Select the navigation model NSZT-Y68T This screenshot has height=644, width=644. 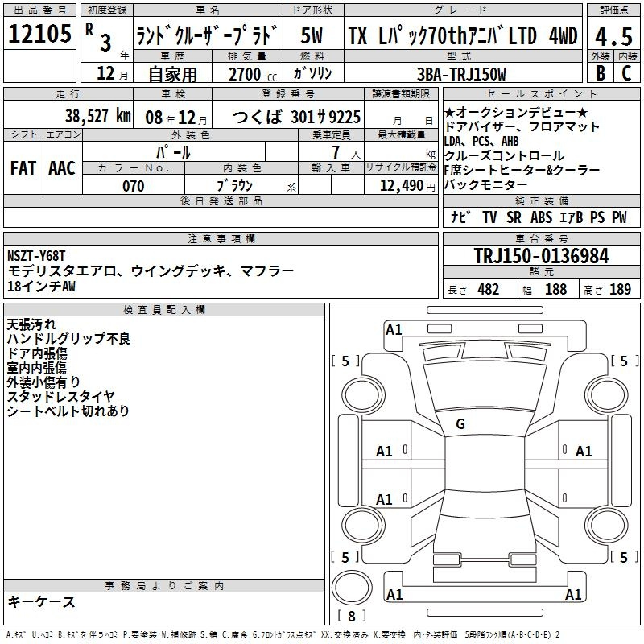(x=36, y=256)
